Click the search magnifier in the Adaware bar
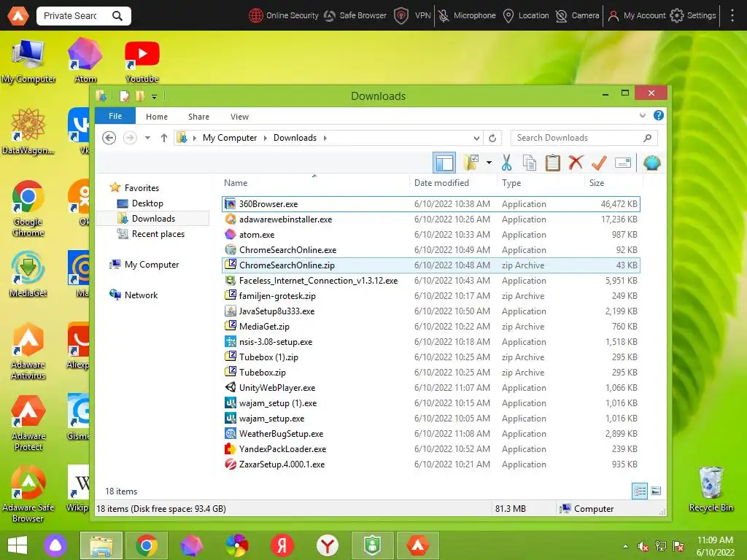Screen dimensions: 747x560 [x=117, y=16]
